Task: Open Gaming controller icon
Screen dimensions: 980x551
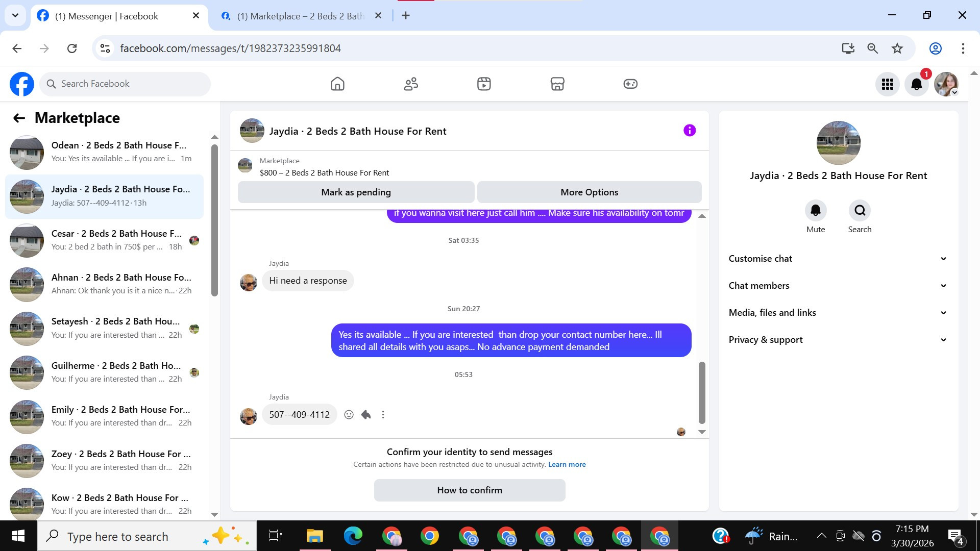Action: pyautogui.click(x=630, y=84)
